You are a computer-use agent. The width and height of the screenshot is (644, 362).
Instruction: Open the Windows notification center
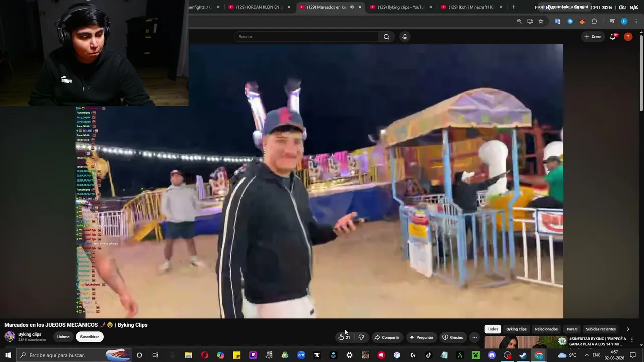pos(633,355)
